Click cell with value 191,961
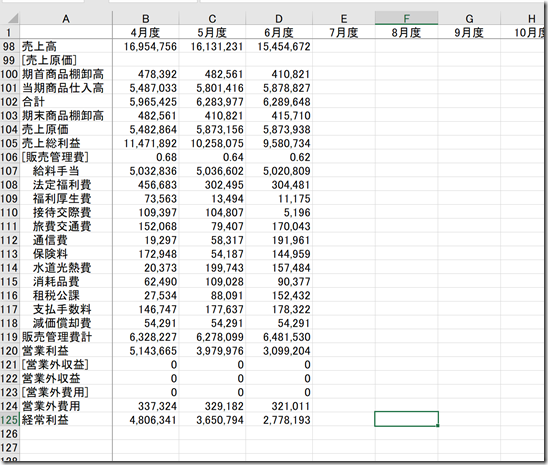 point(279,240)
